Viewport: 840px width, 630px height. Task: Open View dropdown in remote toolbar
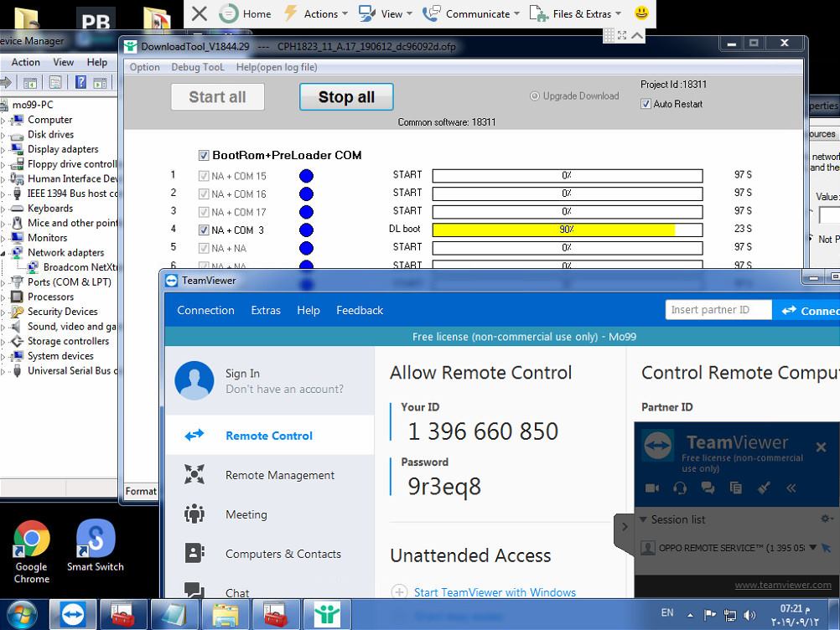[x=386, y=13]
